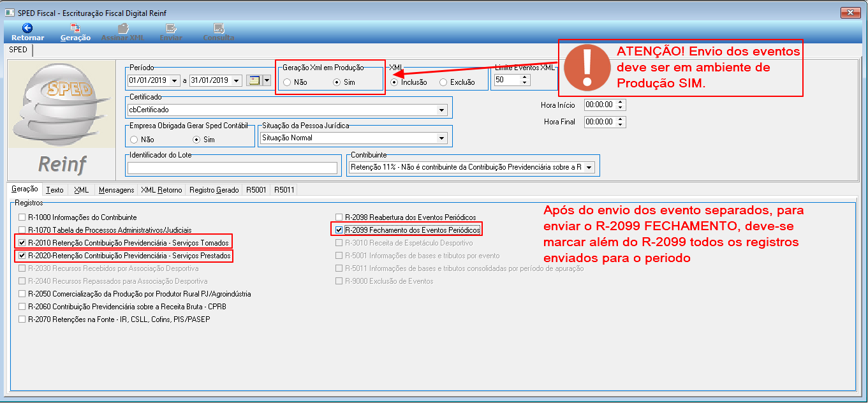Viewport: 868px width, 403px height.
Task: Check R-1070 Tabela de Processos Administrativos/Judiciais
Action: tap(22, 230)
